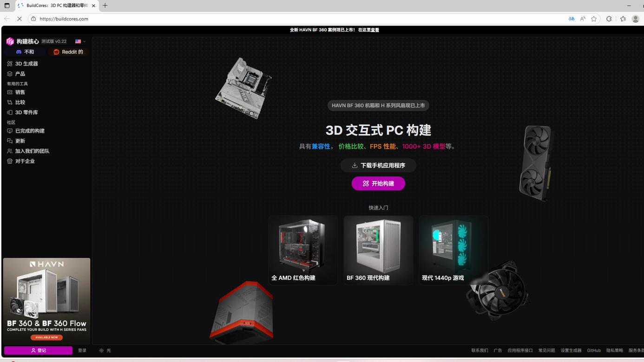The image size is (644, 362).
Task: Open the 现代 1440p 游戏 quick start card
Action: click(x=453, y=250)
